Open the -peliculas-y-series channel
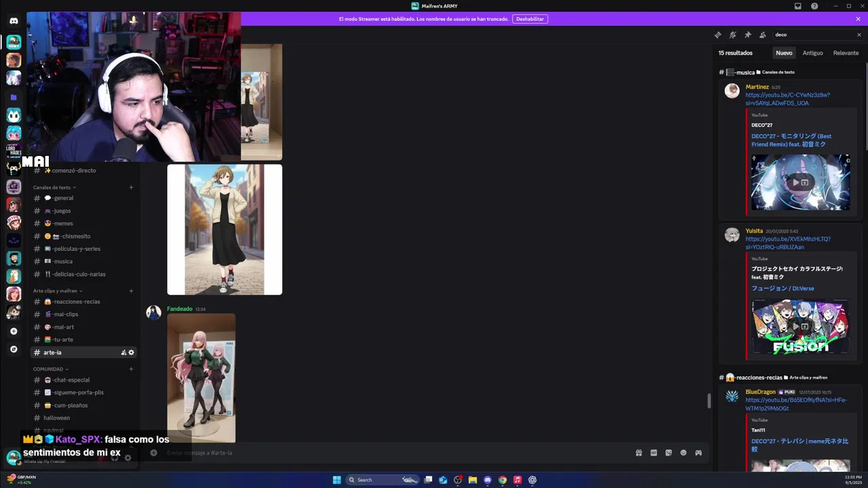 pyautogui.click(x=84, y=249)
